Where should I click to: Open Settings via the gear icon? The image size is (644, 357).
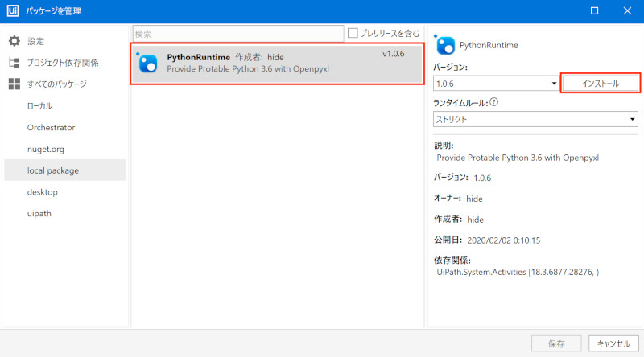pos(14,41)
